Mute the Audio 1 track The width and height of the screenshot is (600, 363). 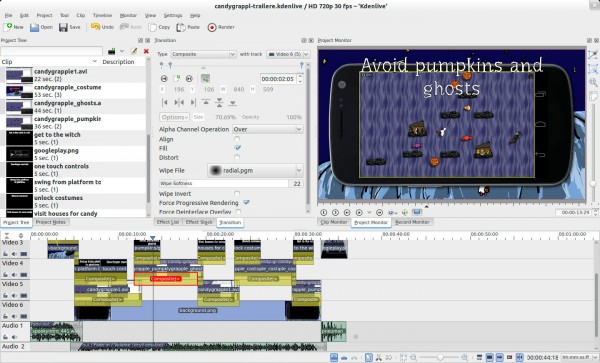pyautogui.click(x=14, y=337)
